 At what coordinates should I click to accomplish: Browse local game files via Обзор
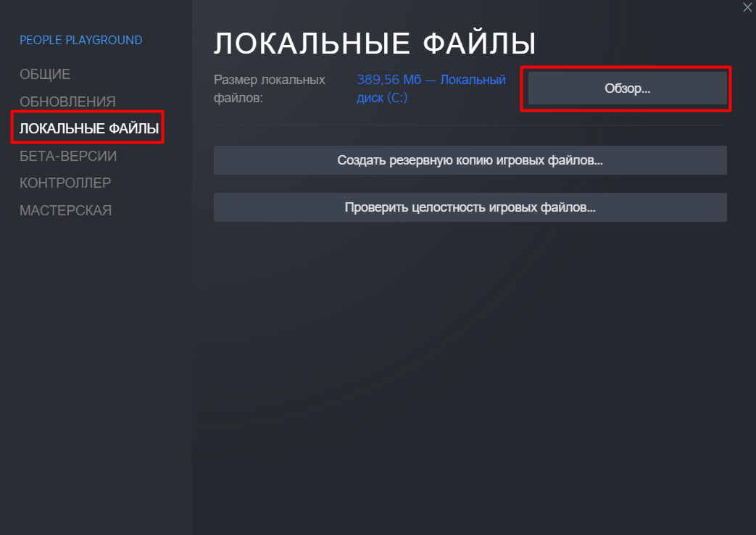(x=627, y=88)
